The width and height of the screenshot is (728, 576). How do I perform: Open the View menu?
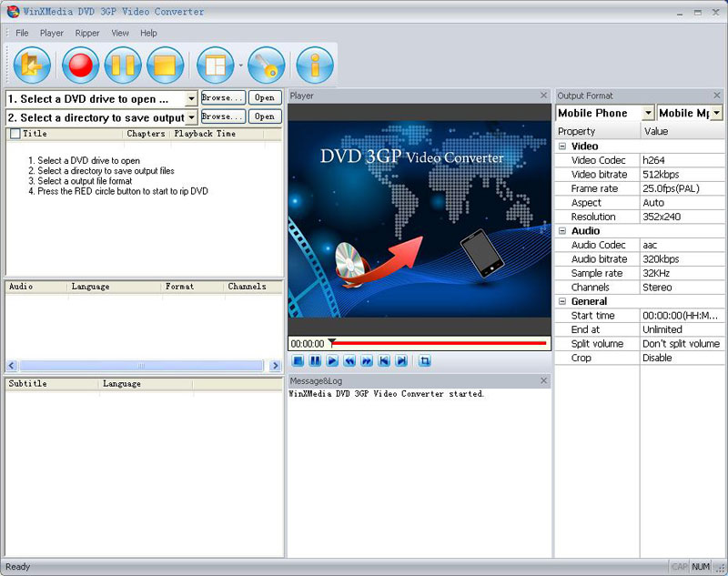[120, 33]
